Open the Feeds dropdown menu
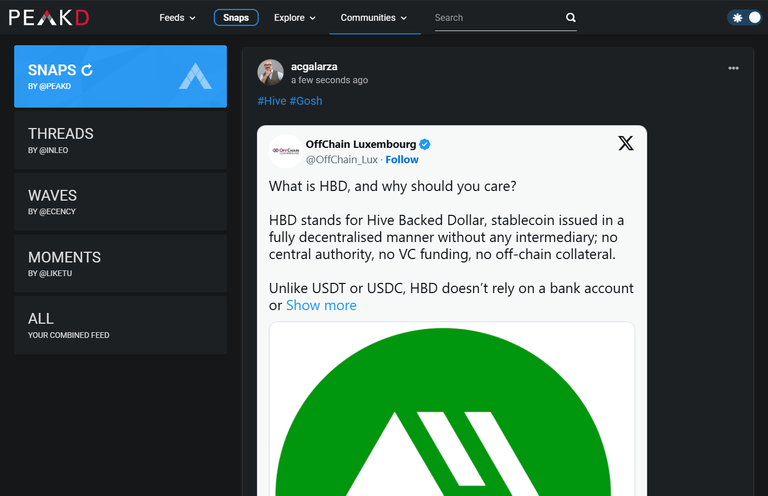Viewport: 768px width, 496px height. coord(177,18)
